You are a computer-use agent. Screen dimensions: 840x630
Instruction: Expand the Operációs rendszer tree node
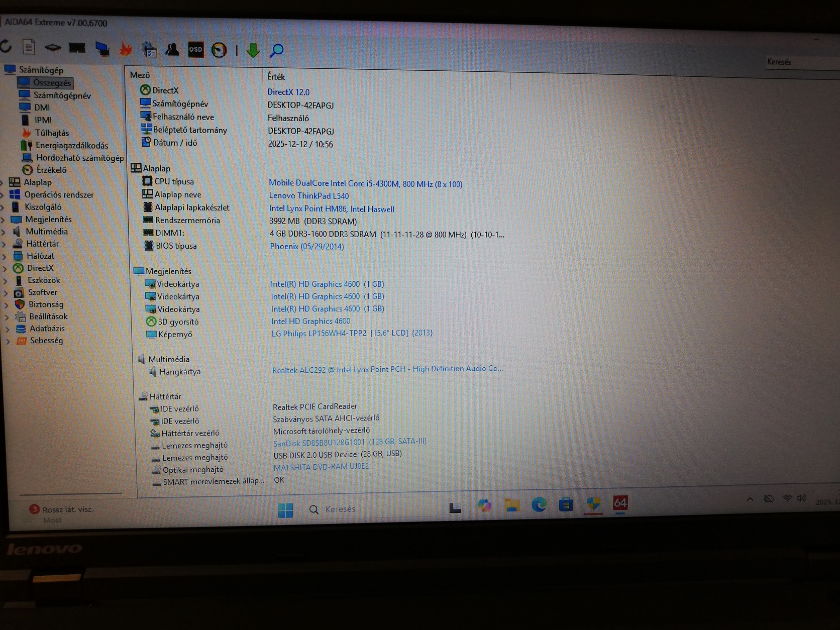click(x=3, y=195)
